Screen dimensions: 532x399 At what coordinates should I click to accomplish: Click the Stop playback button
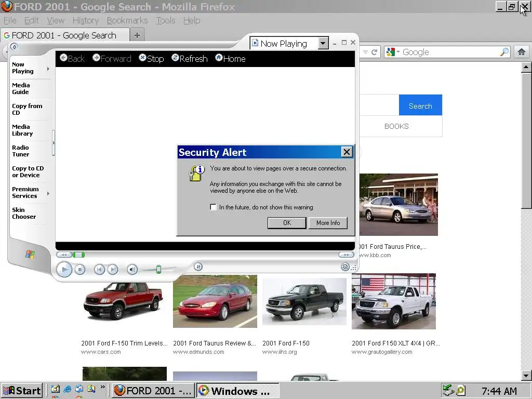[x=79, y=270]
